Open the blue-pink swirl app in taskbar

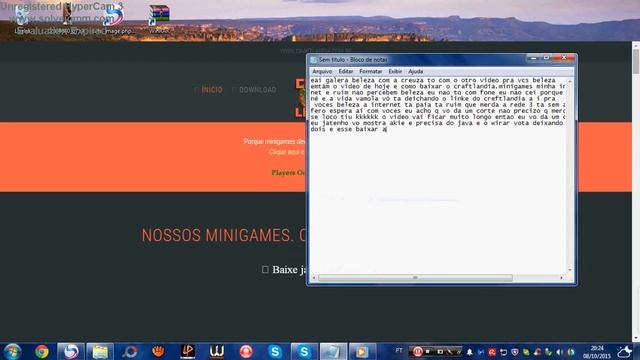tap(71, 351)
